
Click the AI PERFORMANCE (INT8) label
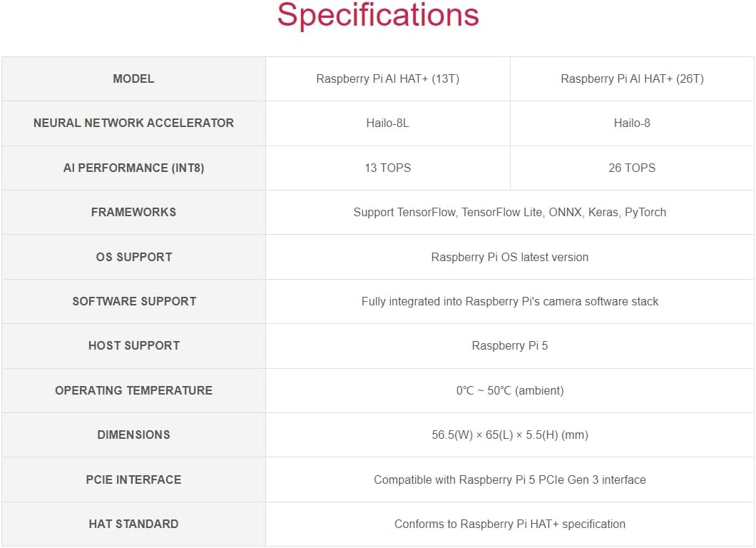[x=133, y=168]
